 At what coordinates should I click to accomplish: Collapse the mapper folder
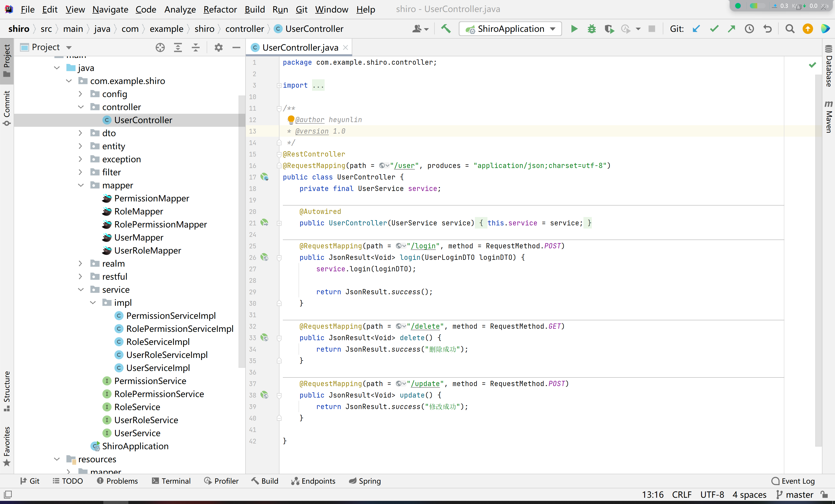pos(81,185)
